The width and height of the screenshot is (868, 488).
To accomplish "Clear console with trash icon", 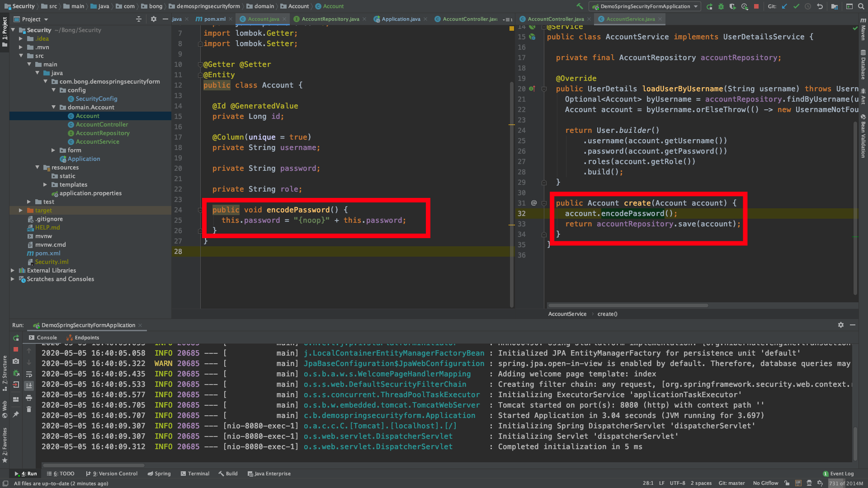I will [29, 409].
